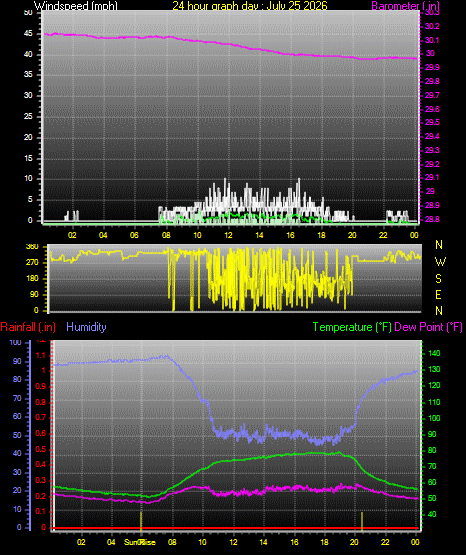Select the 70 value on humidity axis
Viewport: 466px width, 555px height.
[x=17, y=399]
